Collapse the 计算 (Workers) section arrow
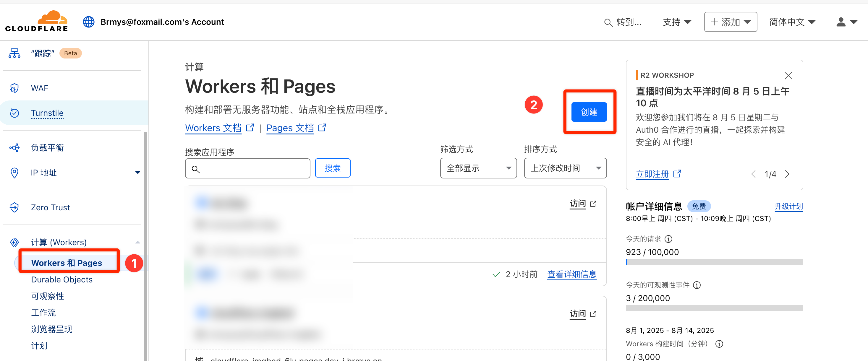The height and width of the screenshot is (361, 868). pos(137,242)
